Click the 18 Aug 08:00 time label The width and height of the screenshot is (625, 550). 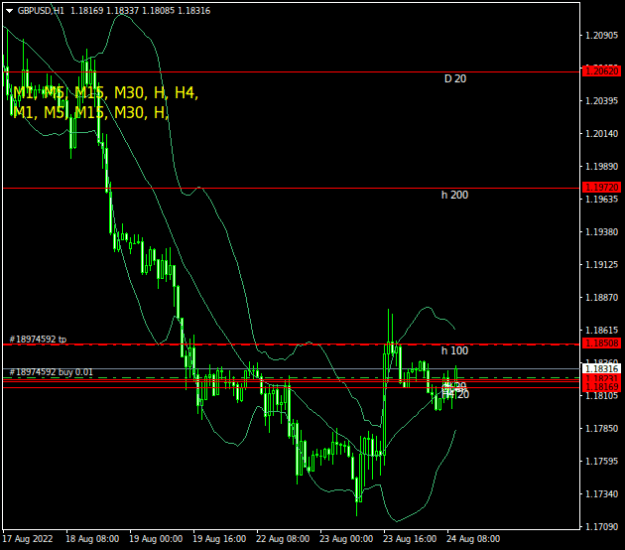92,539
